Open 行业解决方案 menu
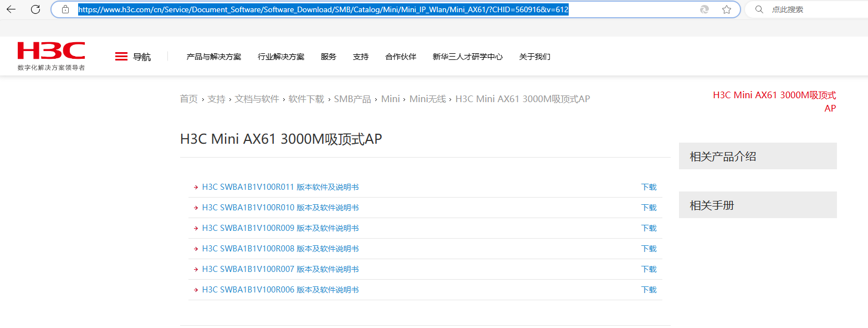 coord(281,57)
